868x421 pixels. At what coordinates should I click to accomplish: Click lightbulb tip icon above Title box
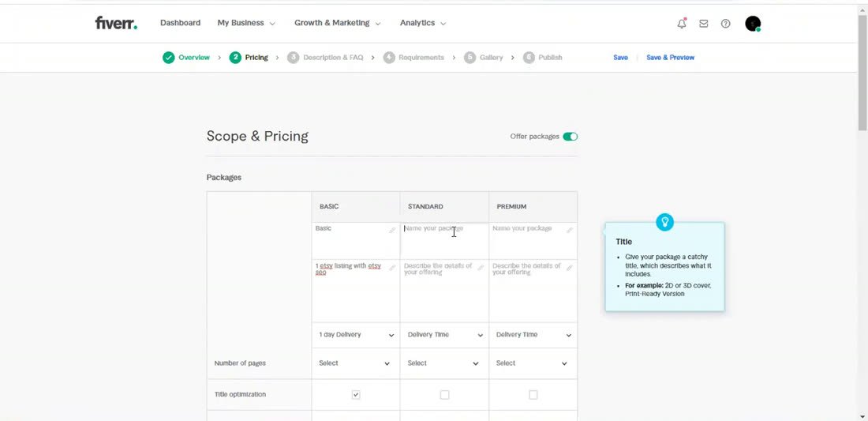point(664,222)
